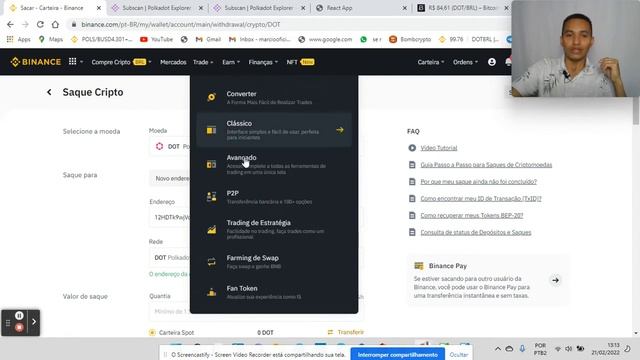Open the Converter trade option

tap(274, 98)
